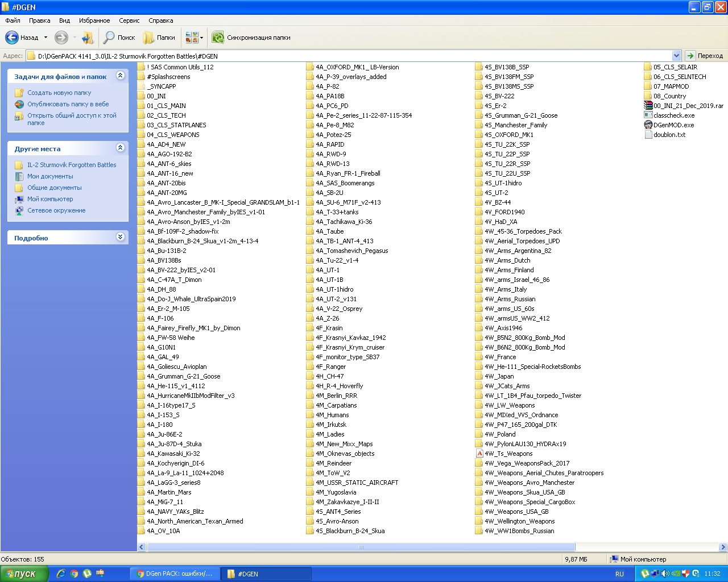Click the Forward arrow icon in toolbar
This screenshot has width=728, height=582.
(61, 38)
